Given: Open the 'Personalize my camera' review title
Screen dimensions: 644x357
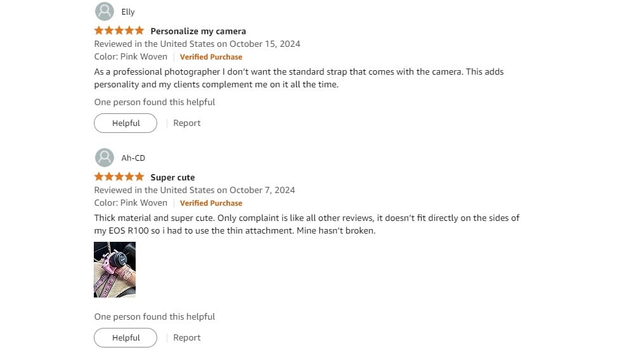Looking at the screenshot, I should tap(198, 31).
